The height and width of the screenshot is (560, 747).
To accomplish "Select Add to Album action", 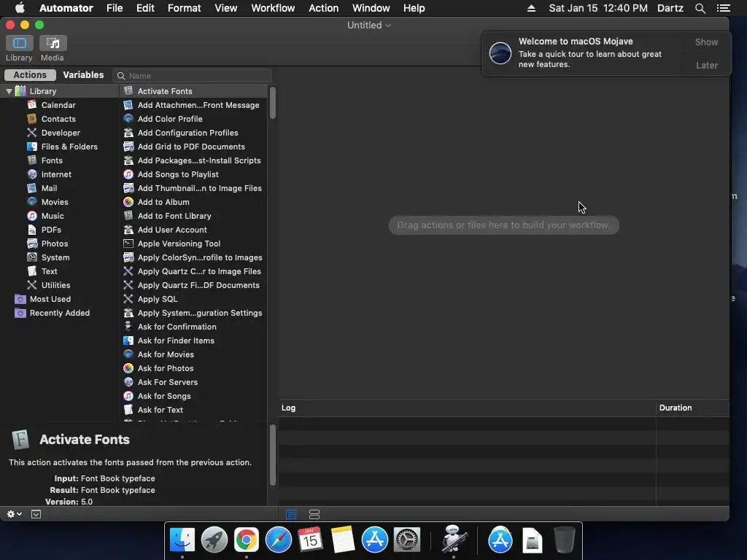I will click(194, 202).
